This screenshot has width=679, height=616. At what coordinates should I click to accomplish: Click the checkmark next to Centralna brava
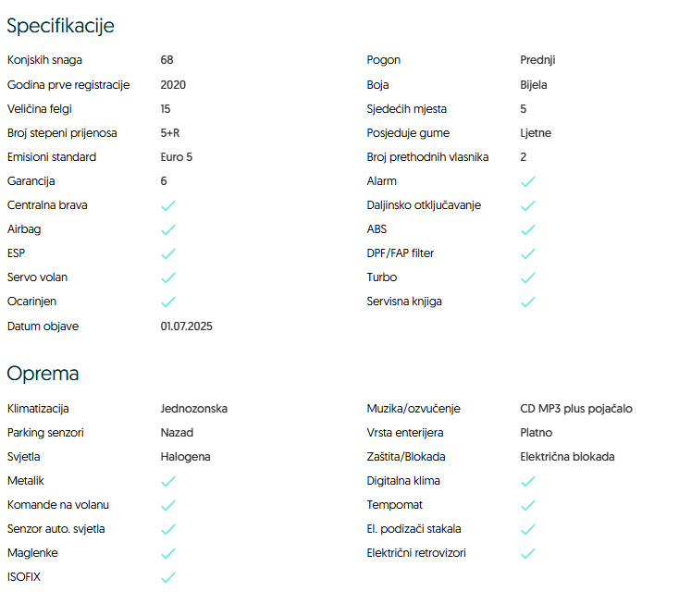tap(167, 205)
